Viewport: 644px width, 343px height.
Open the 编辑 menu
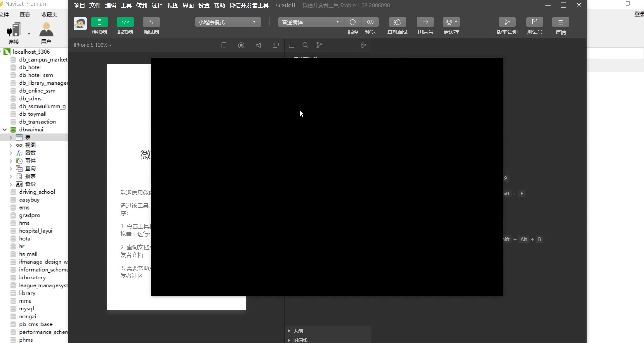point(111,5)
